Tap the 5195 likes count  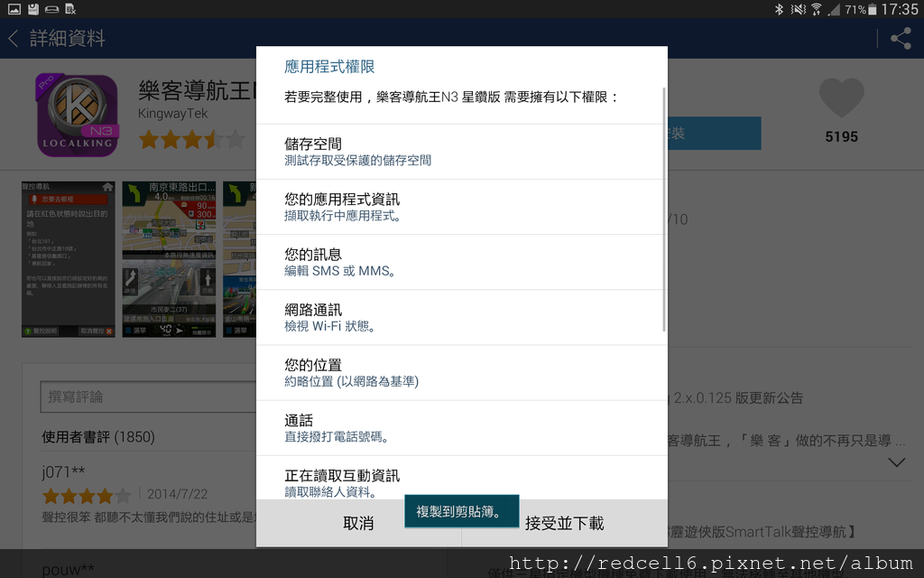[x=842, y=137]
